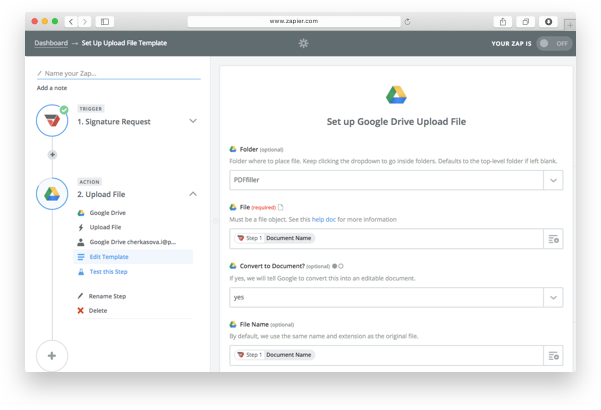This screenshot has height=410, width=601.
Task: Click the lightning bolt icon next to Upload File
Action: 80,227
